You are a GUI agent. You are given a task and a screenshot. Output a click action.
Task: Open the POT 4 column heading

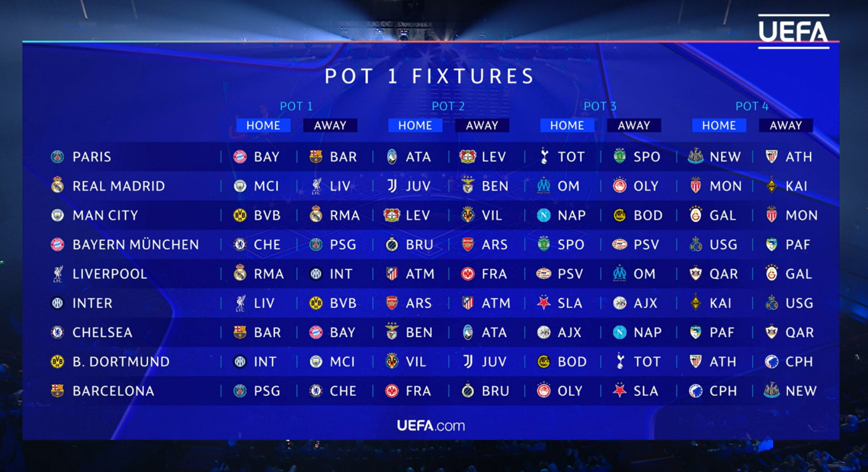coord(752,106)
